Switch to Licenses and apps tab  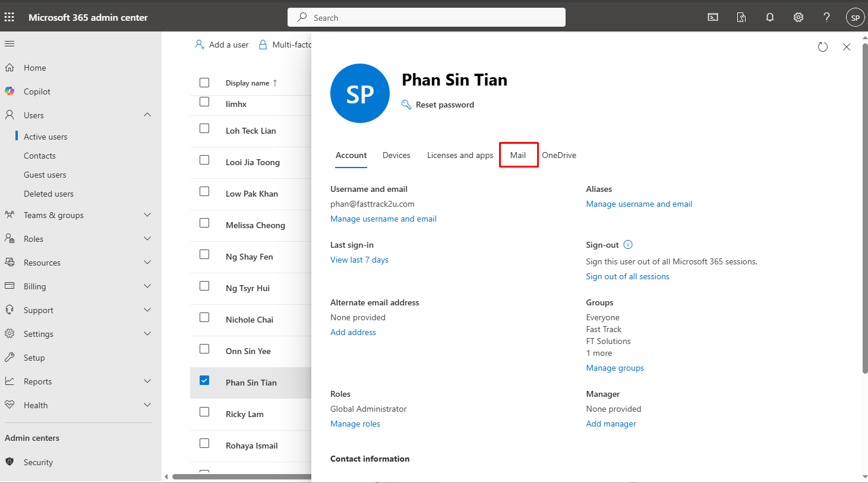(x=460, y=155)
